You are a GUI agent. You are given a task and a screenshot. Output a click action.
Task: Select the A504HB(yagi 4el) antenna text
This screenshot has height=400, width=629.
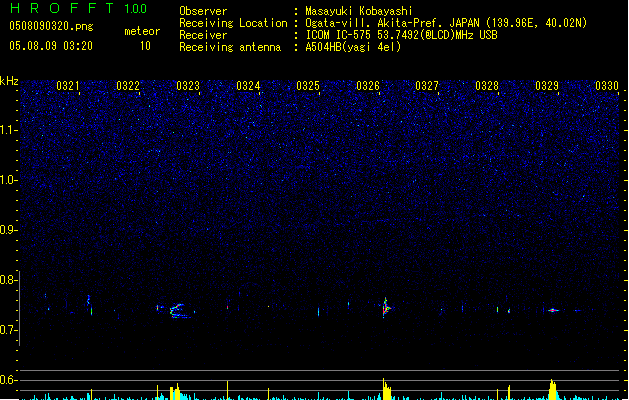(x=353, y=47)
